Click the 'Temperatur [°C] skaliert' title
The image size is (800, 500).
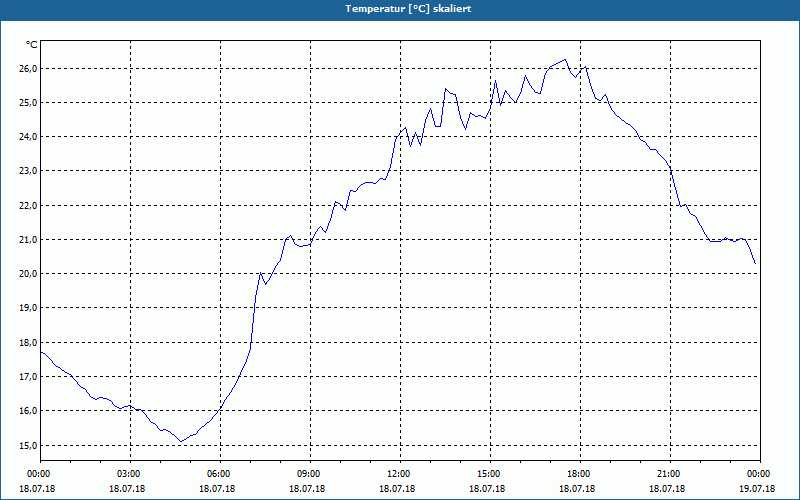coord(408,9)
